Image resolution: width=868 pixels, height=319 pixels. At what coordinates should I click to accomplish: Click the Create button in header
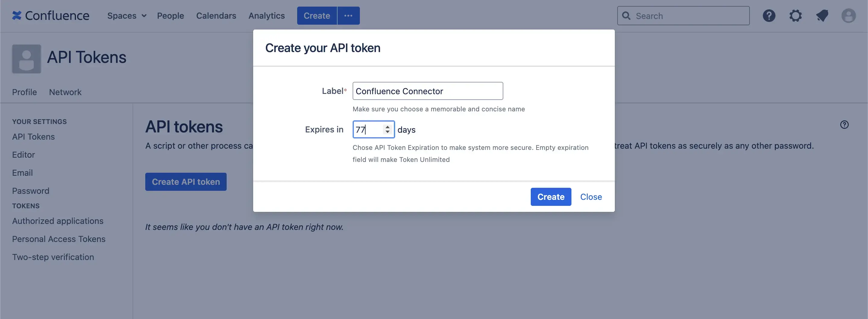coord(317,15)
